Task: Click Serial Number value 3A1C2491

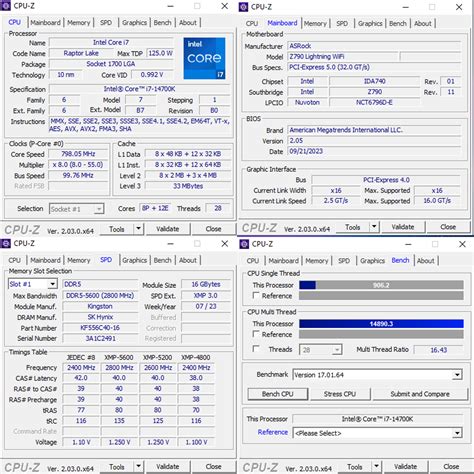Action: tap(100, 338)
